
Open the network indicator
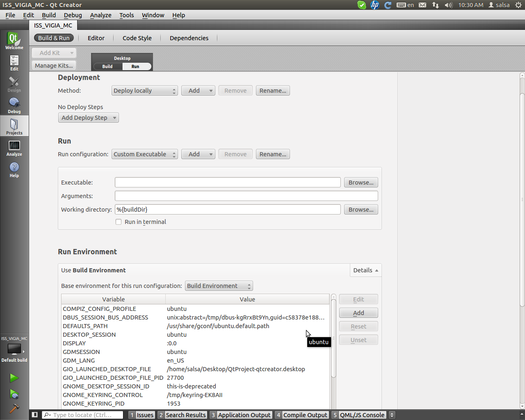coord(436,5)
